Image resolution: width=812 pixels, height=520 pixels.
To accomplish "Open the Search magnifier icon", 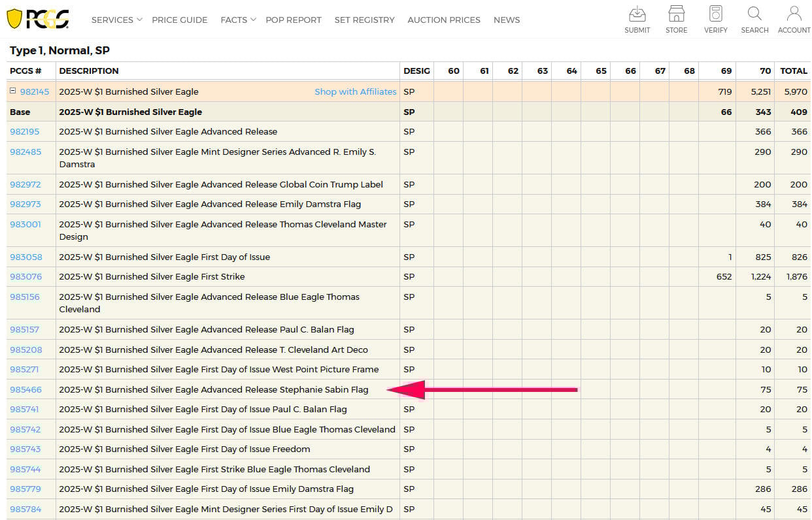I will point(754,20).
